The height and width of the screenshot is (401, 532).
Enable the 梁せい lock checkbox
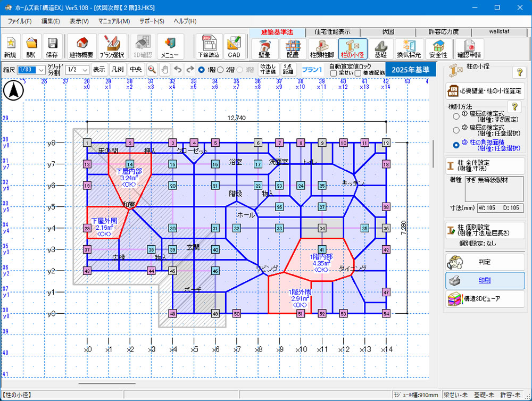point(334,73)
